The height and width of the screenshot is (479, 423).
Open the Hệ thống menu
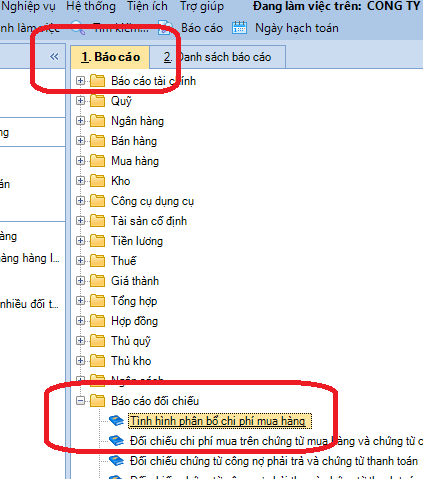[x=91, y=6]
